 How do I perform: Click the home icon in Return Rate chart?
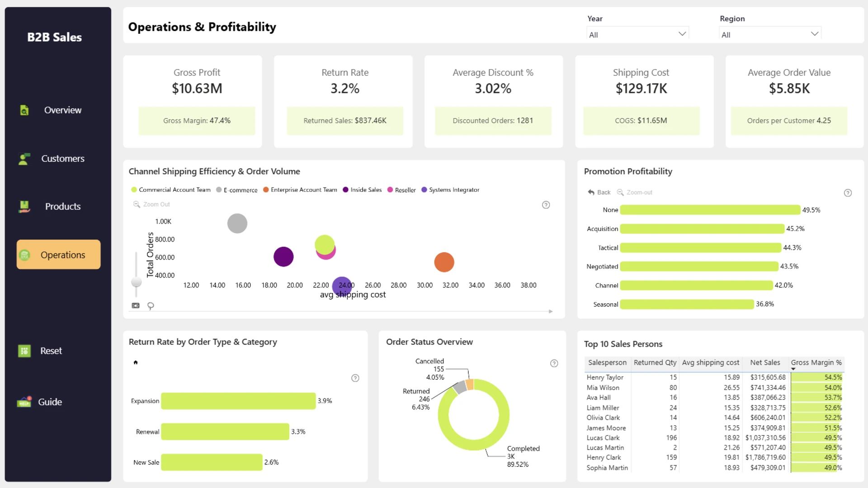tap(136, 362)
